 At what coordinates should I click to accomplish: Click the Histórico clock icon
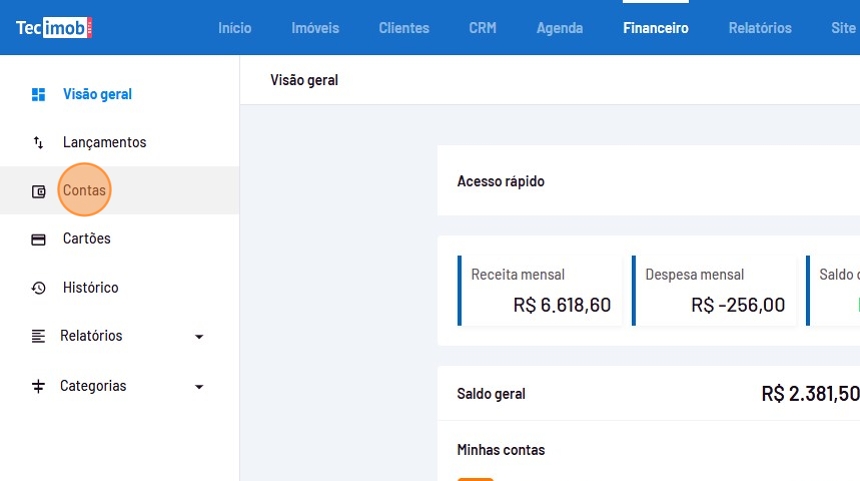[x=39, y=288]
